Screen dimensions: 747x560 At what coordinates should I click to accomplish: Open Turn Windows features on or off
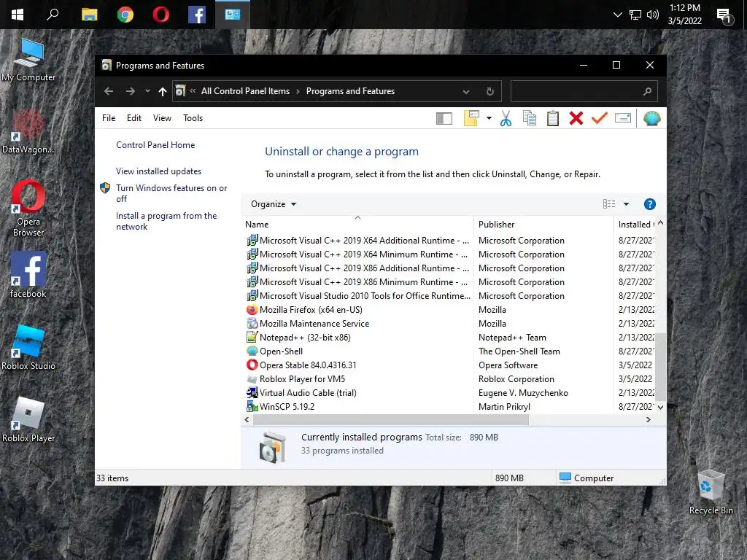[x=171, y=193]
